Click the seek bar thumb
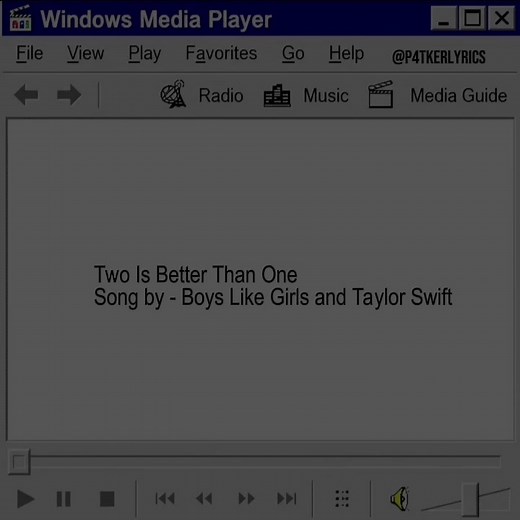 (19, 462)
